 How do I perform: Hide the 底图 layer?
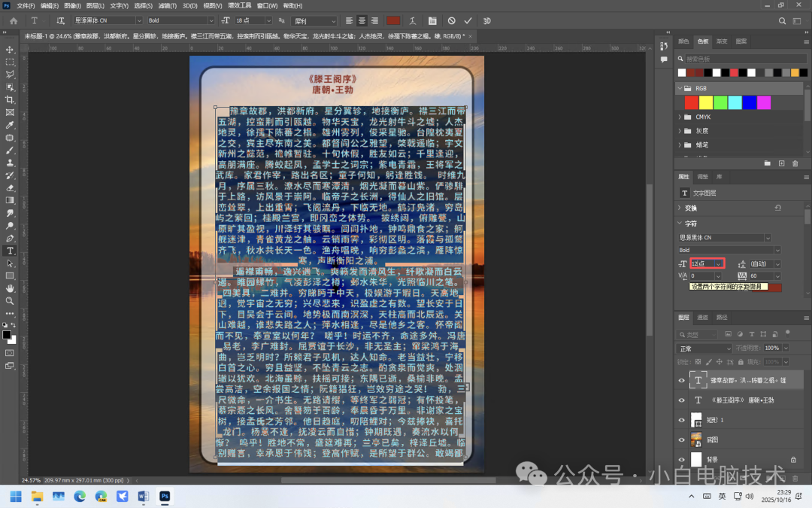click(681, 440)
